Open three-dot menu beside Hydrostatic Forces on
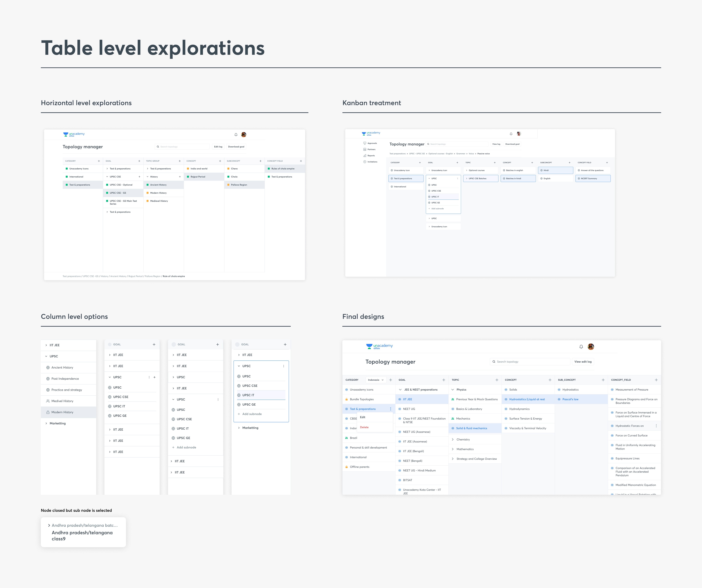The height and width of the screenshot is (588, 702). pos(656,426)
